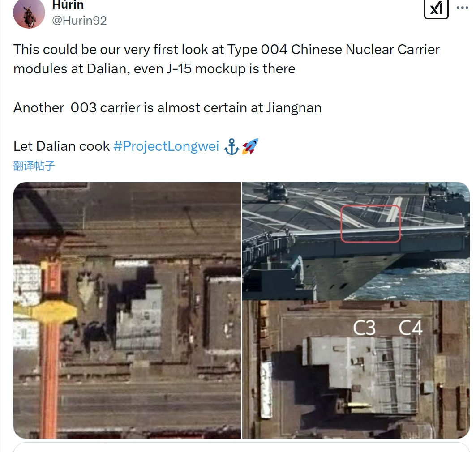Viewport: 476px width, 452px height.
Task: Click the rocket emoji in the post
Action: tap(250, 146)
